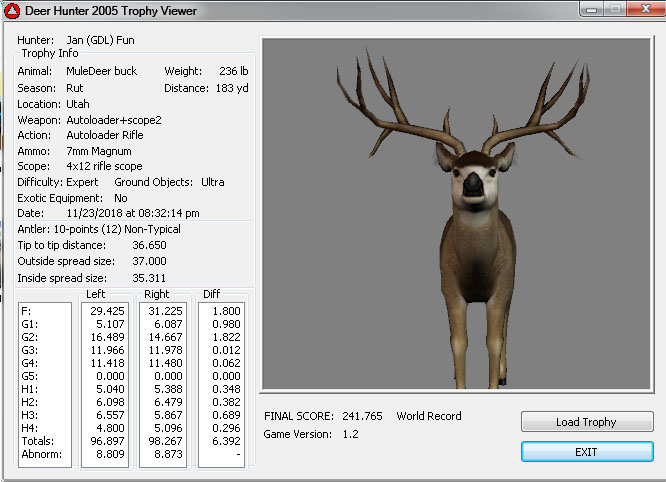Click the 'Right' column header
This screenshot has width=666, height=482.
tap(157, 294)
